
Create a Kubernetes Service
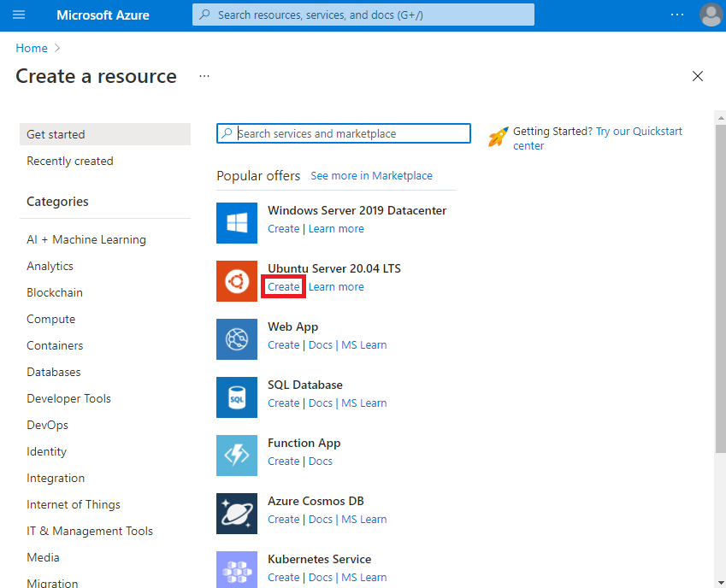[283, 578]
